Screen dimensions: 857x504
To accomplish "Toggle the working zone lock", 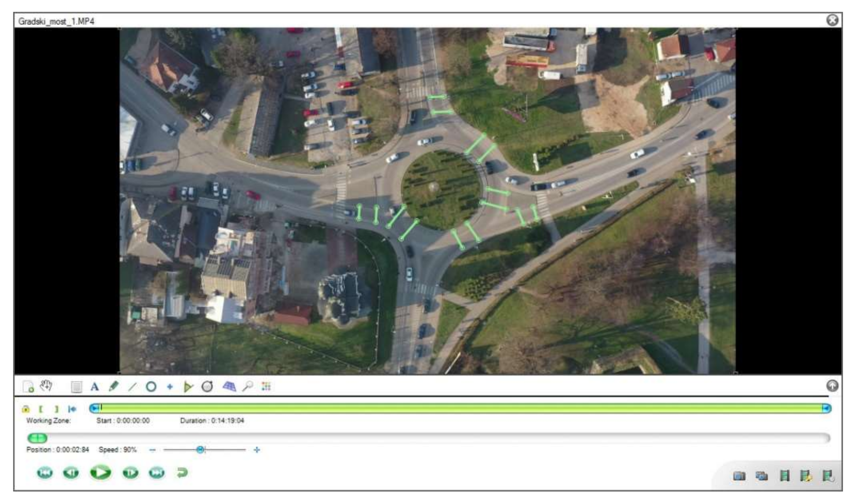I will pos(26,409).
